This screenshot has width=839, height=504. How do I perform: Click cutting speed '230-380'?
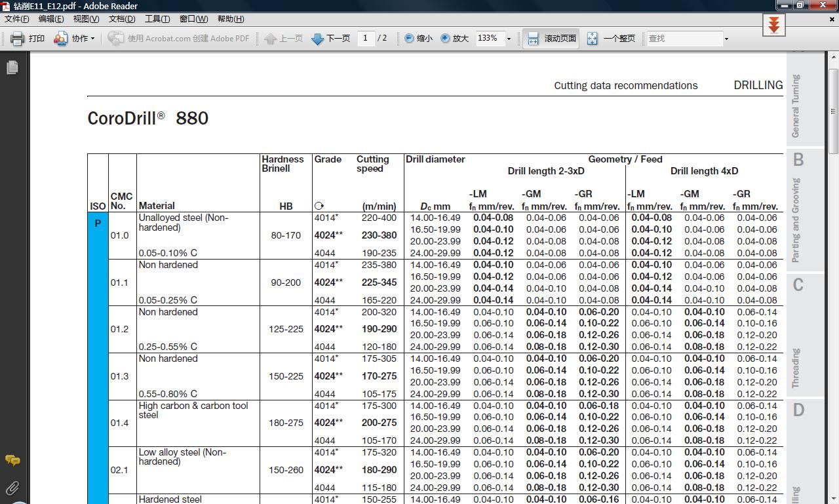pyautogui.click(x=379, y=235)
